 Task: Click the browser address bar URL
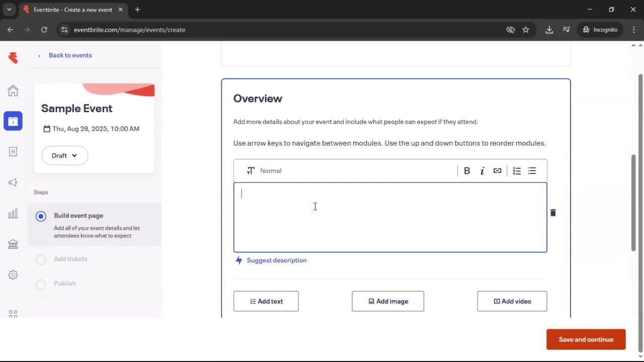pos(130,30)
